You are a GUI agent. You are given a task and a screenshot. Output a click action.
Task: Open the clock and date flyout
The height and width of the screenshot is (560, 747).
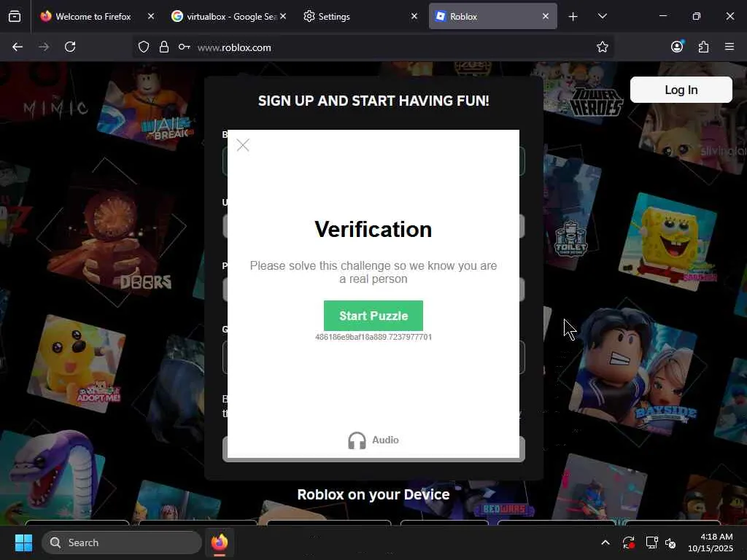coord(710,542)
